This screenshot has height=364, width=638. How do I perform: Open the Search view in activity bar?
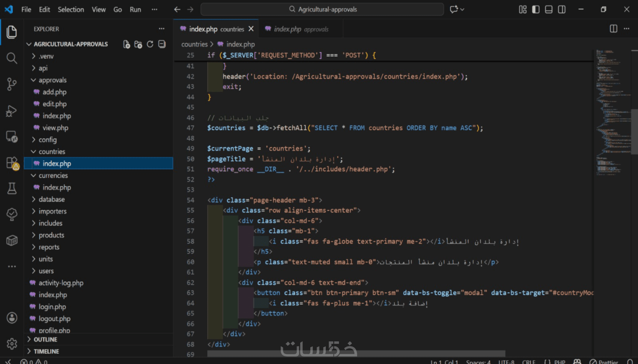click(12, 58)
